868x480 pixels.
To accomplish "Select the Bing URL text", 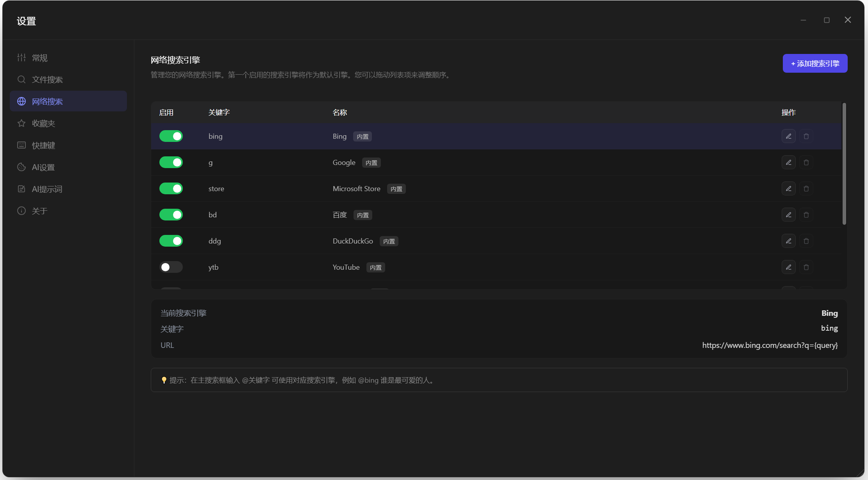I will point(770,345).
